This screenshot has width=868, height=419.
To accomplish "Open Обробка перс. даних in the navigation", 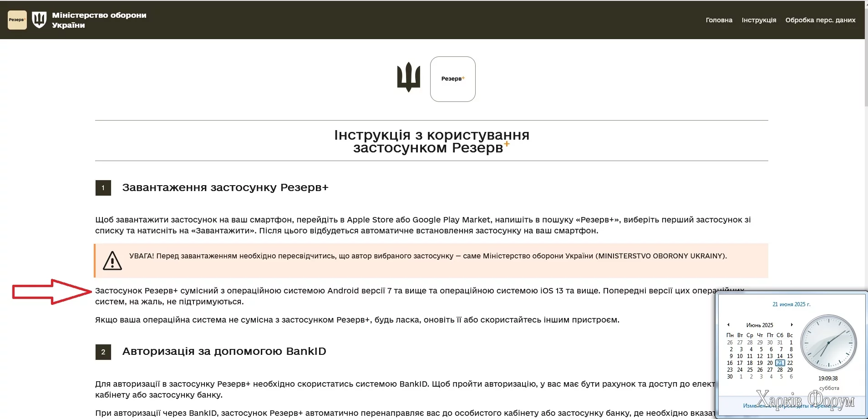I will click(820, 20).
